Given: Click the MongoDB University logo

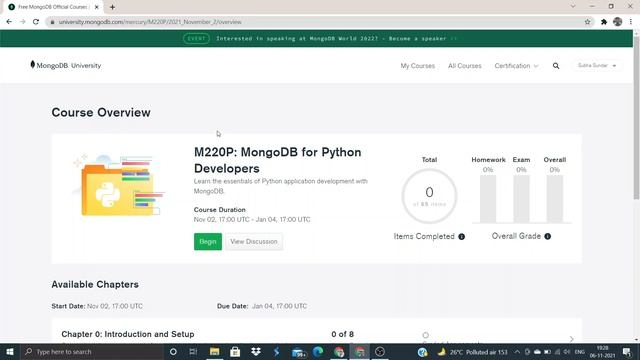Looking at the screenshot, I should pos(65,65).
